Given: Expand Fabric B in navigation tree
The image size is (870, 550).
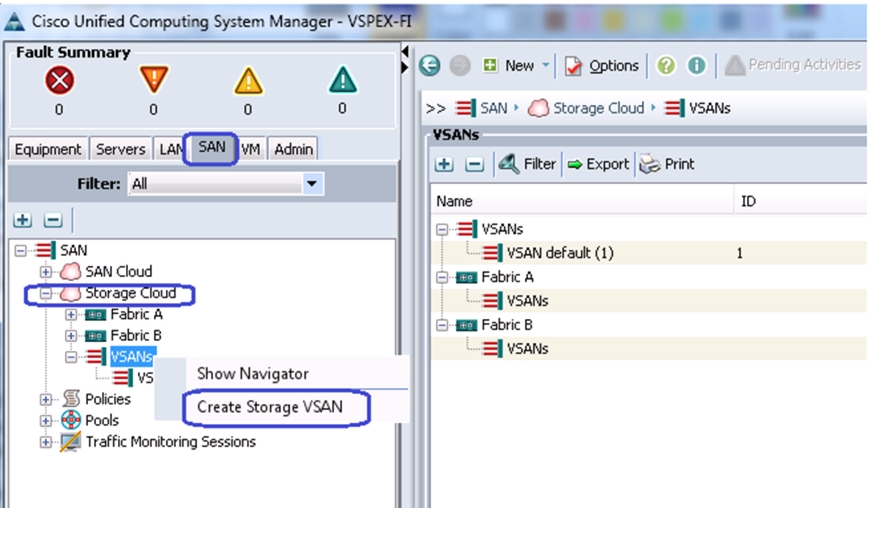Looking at the screenshot, I should [70, 336].
